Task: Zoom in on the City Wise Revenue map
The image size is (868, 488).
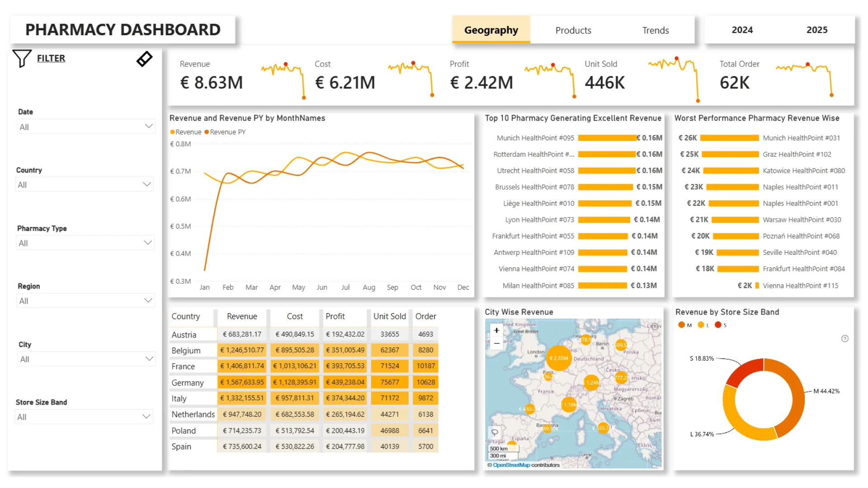Action: [496, 330]
